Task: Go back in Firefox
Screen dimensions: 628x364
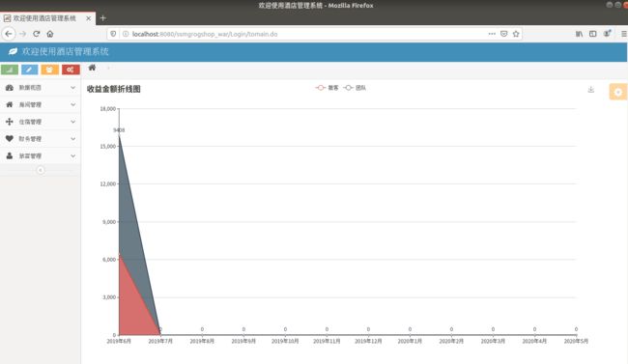Action: click(x=9, y=34)
